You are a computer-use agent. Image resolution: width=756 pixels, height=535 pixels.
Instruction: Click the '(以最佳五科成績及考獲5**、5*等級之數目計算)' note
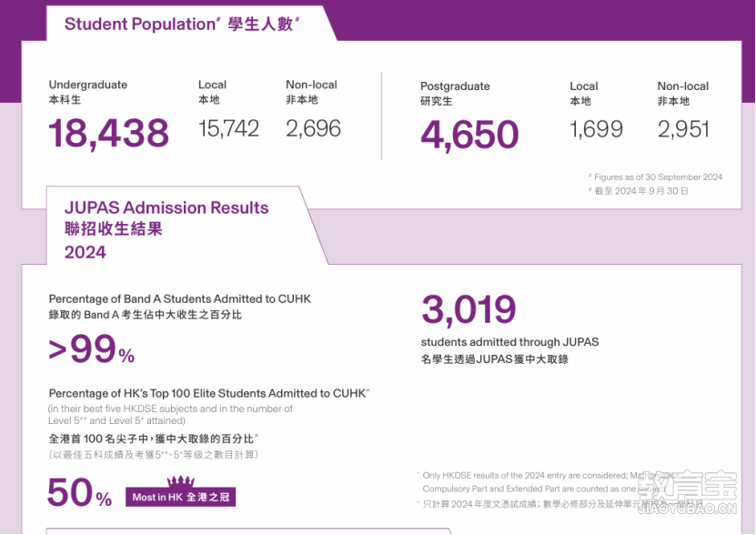[154, 454]
